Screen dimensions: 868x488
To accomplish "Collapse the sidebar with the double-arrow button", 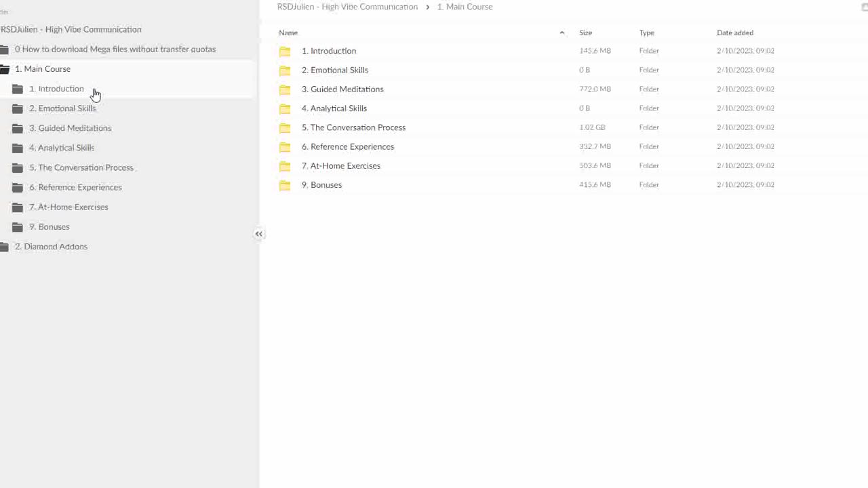I will [x=258, y=234].
